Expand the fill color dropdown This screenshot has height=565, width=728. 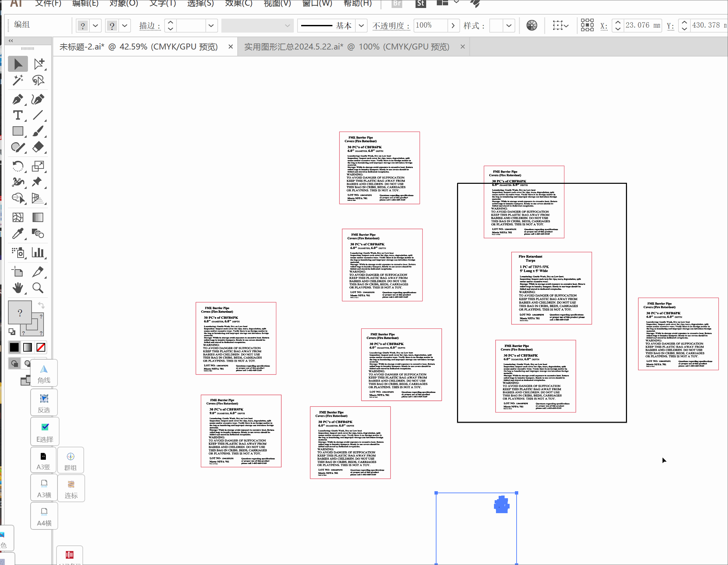(x=95, y=25)
